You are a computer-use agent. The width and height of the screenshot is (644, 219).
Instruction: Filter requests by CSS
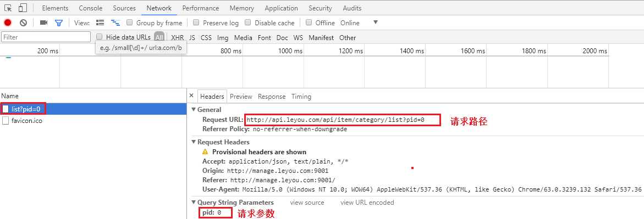(206, 37)
